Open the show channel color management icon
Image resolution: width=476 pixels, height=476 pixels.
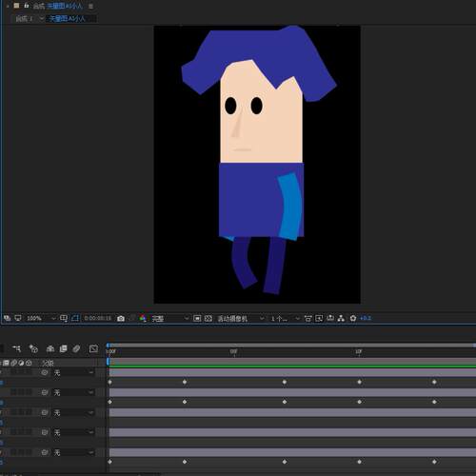click(143, 318)
